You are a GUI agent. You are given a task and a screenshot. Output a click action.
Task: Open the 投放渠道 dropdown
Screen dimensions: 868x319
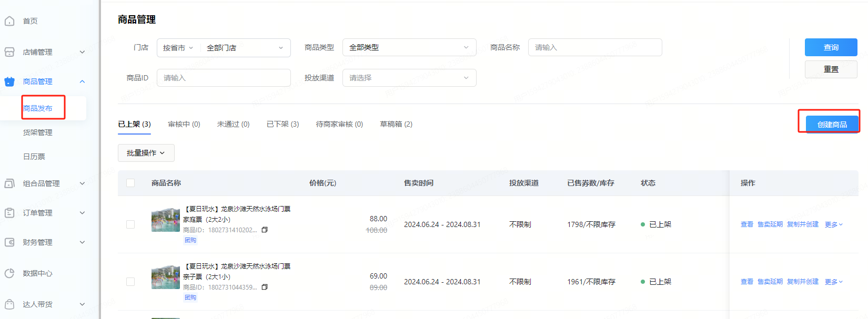(x=409, y=78)
